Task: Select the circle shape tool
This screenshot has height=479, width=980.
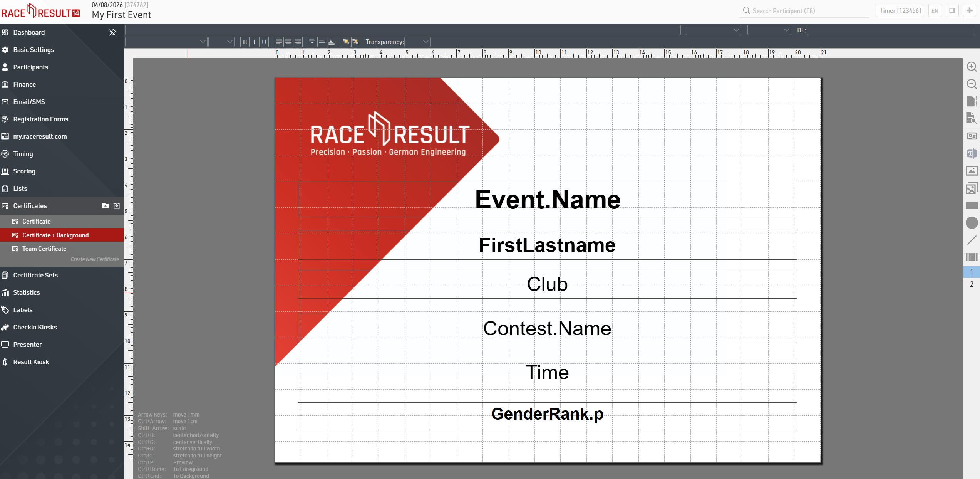Action: [x=972, y=223]
